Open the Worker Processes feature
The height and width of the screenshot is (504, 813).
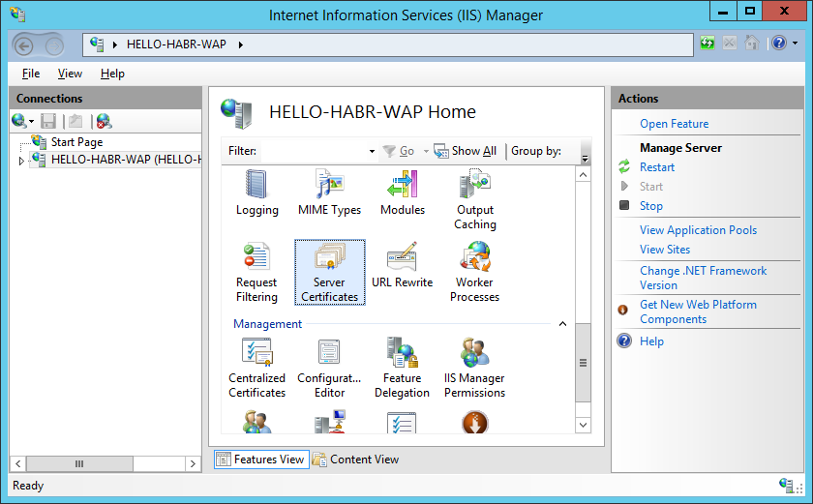click(475, 272)
